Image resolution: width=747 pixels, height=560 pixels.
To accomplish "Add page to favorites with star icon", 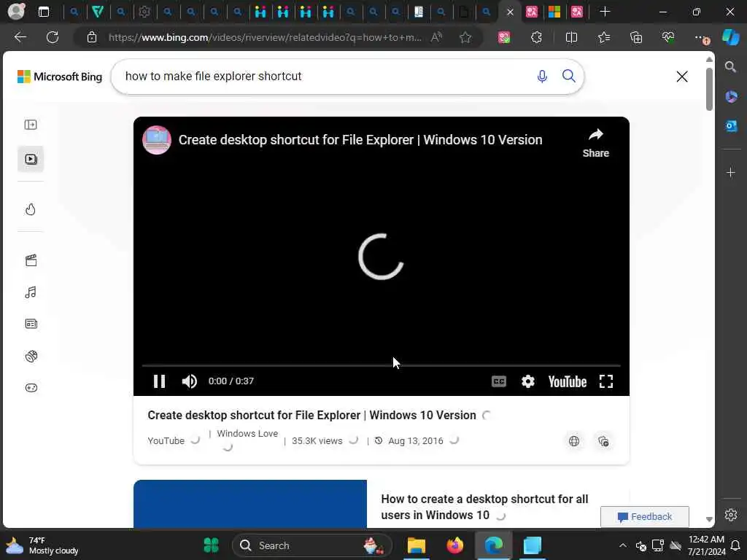I will tap(465, 37).
